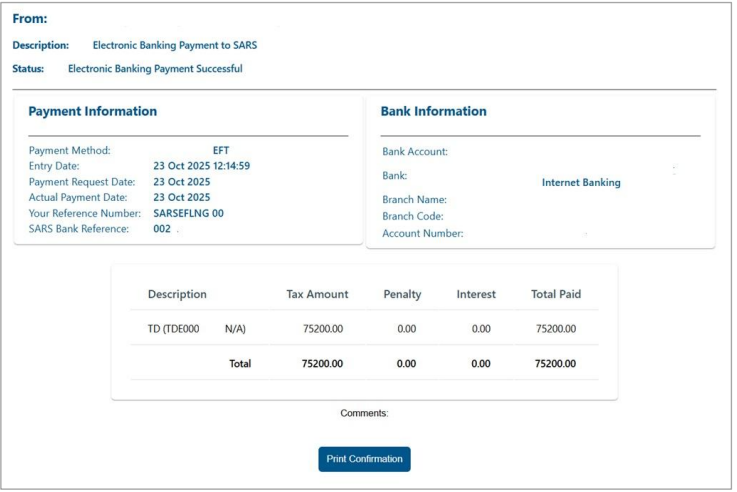Click the Total Paid column header
The width and height of the screenshot is (737, 492).
556,294
